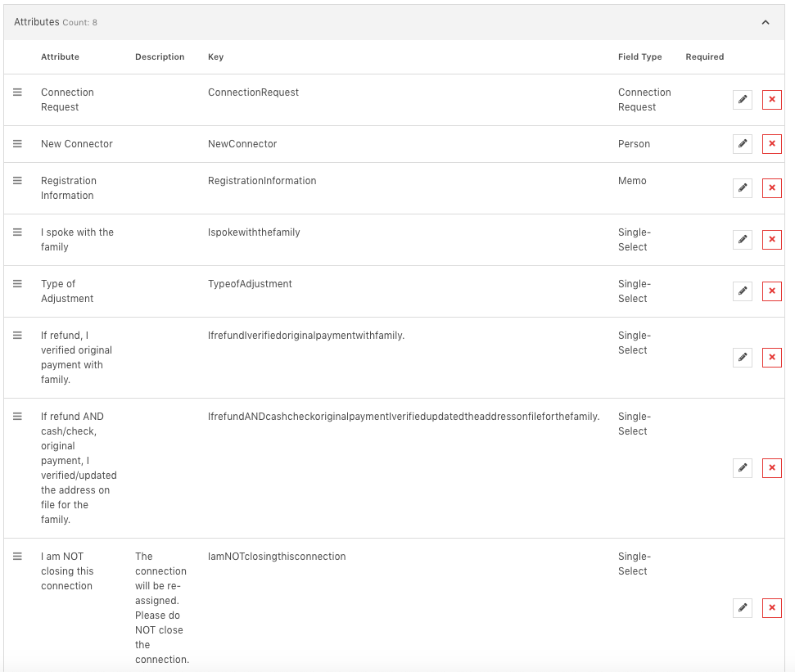Edit 'I am NOT closing this connection' attribute
The width and height of the screenshot is (795, 672).
743,608
